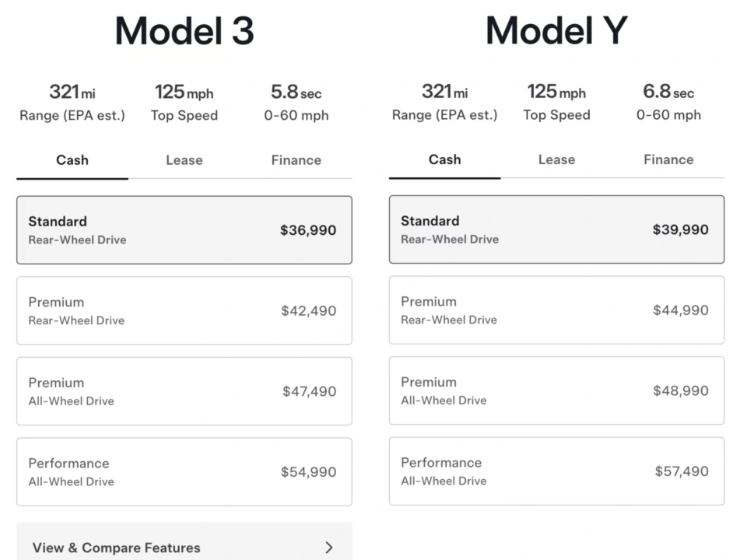
Task: Open the View & Compare Features chevron arrow
Action: (329, 548)
